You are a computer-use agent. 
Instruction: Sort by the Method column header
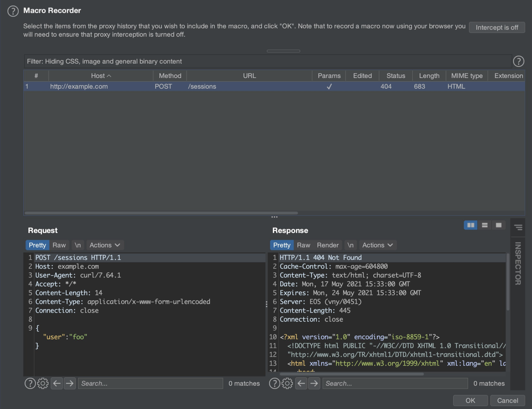pyautogui.click(x=170, y=76)
